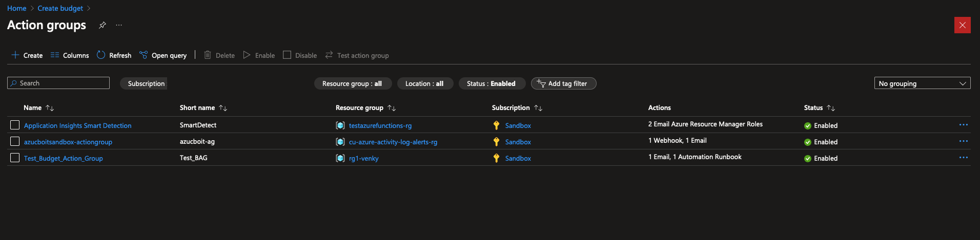Click Add tag filter
Image resolution: width=980 pixels, height=240 pixels.
tap(563, 83)
